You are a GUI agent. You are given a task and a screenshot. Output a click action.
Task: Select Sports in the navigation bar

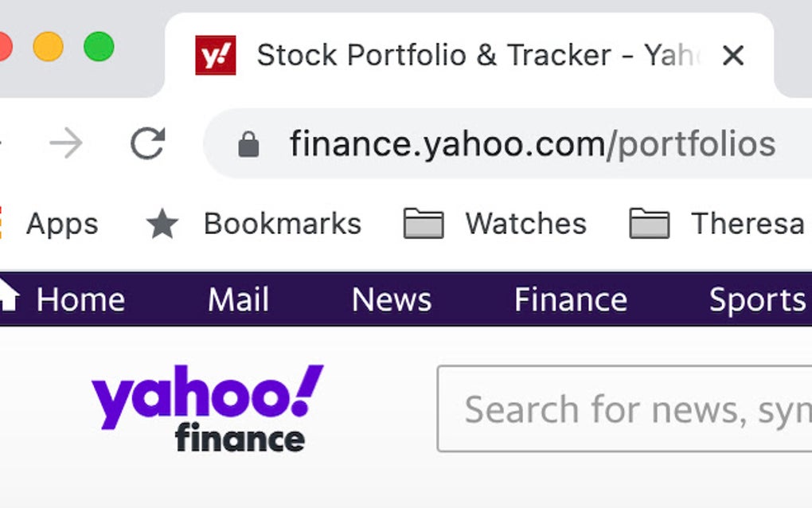click(755, 299)
